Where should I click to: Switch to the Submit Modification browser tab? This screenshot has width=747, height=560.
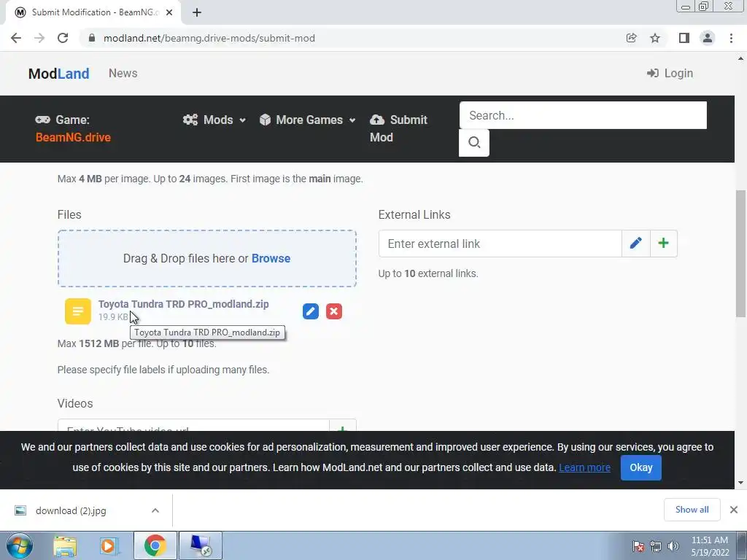click(x=93, y=13)
